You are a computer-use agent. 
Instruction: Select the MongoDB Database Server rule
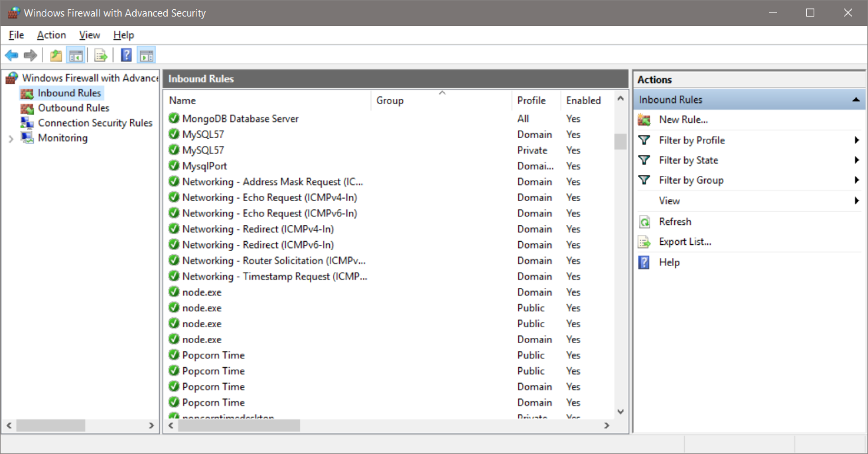pos(240,119)
